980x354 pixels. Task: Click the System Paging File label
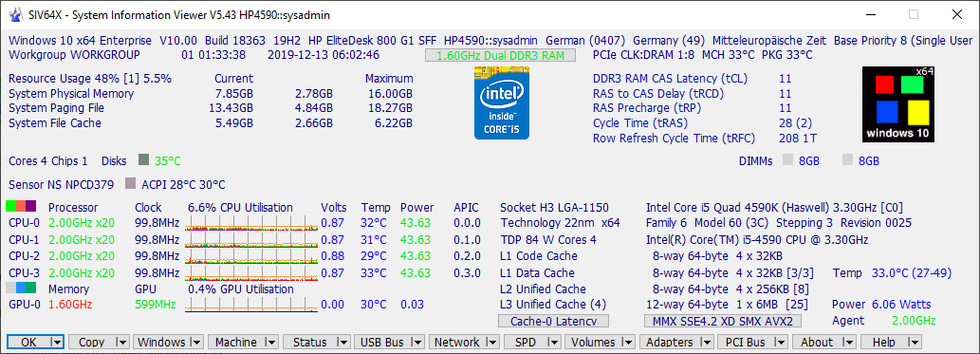[56, 108]
